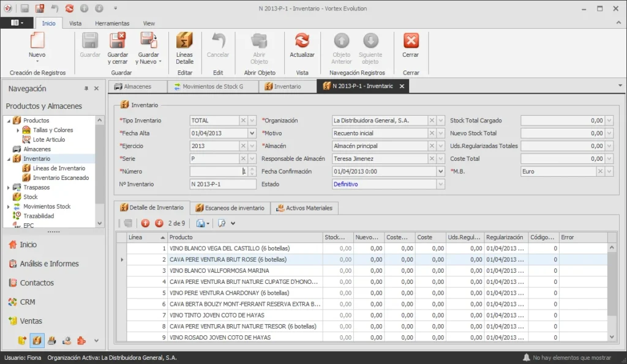The width and height of the screenshot is (627, 364).
Task: Open the Análisis e Informes section
Action: click(x=49, y=264)
